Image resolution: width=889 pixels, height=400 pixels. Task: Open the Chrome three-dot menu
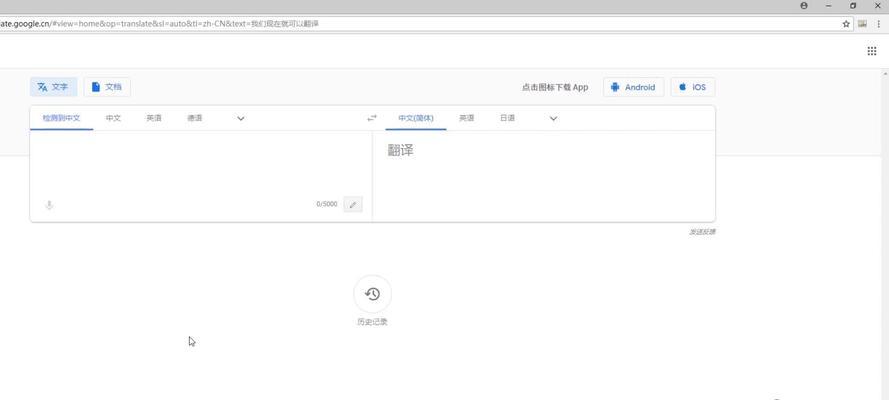click(880, 24)
